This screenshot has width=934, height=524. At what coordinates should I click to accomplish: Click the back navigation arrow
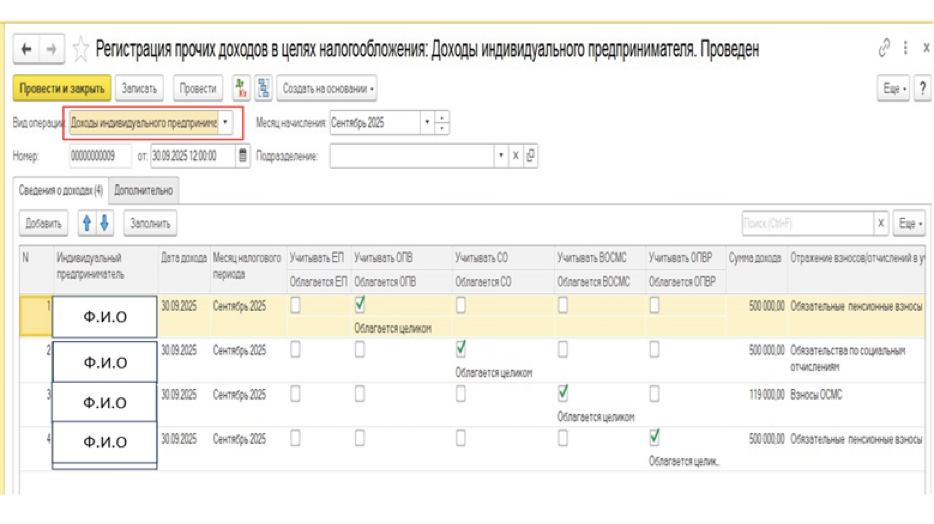click(x=27, y=49)
